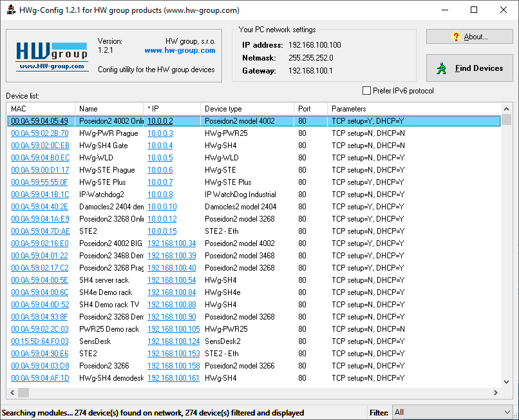Viewport: 519px width, 420px height.
Task: Open the About dialog
Action: coord(469,37)
